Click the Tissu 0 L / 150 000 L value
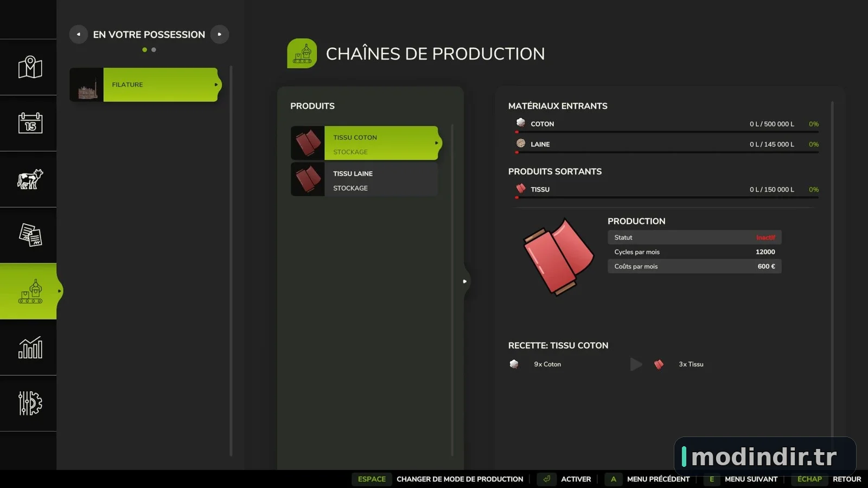Image resolution: width=868 pixels, height=488 pixels. (772, 189)
